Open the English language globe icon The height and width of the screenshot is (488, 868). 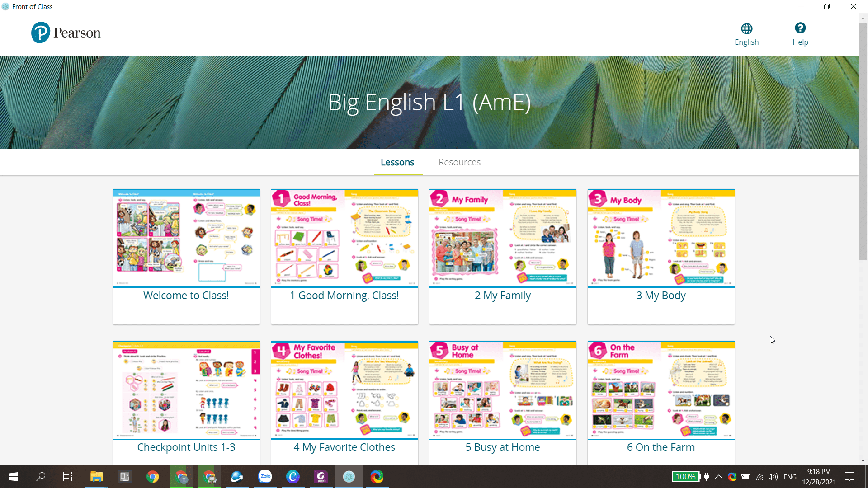pyautogui.click(x=746, y=28)
